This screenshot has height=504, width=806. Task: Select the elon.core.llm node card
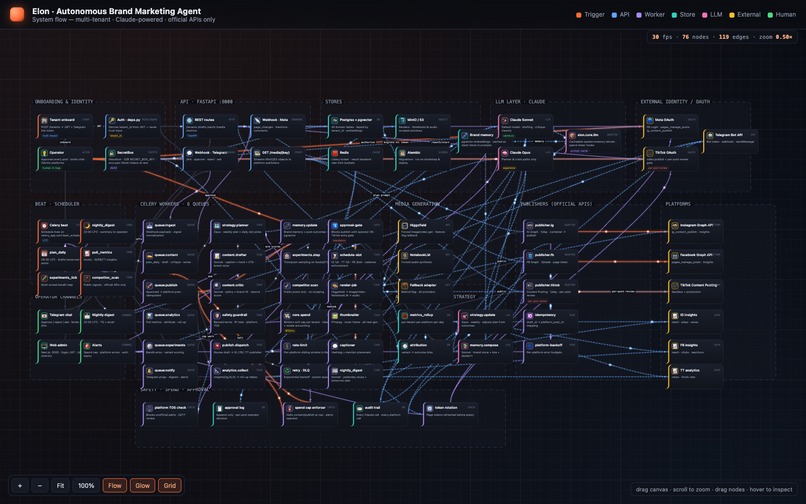(593, 141)
